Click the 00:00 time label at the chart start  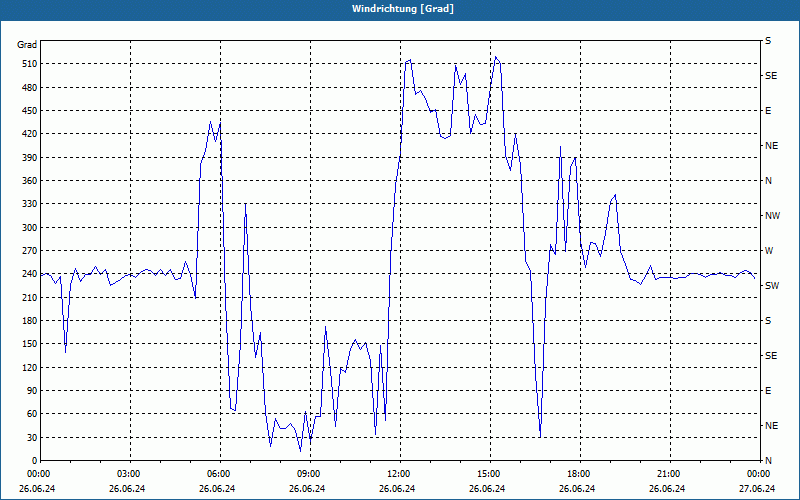pyautogui.click(x=38, y=473)
